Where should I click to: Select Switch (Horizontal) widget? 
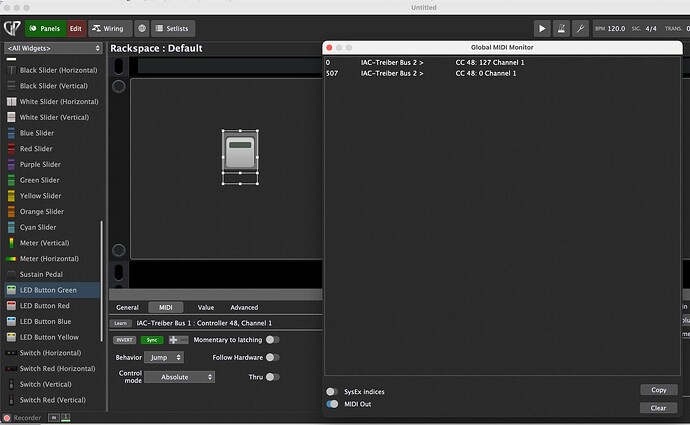click(x=52, y=353)
